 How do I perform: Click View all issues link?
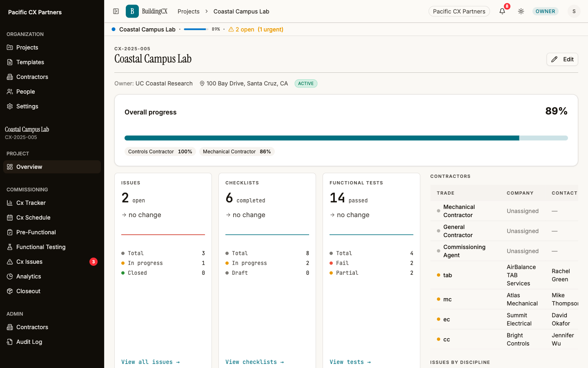pos(150,362)
